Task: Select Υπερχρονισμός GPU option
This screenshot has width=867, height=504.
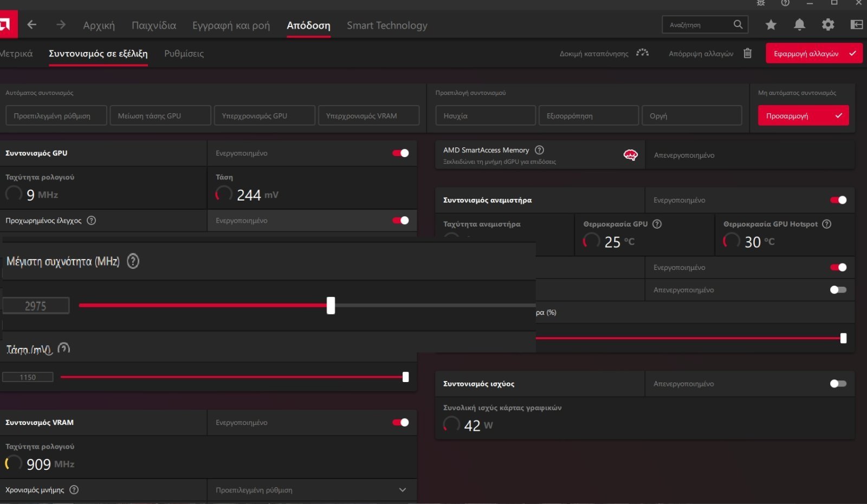Action: point(264,115)
